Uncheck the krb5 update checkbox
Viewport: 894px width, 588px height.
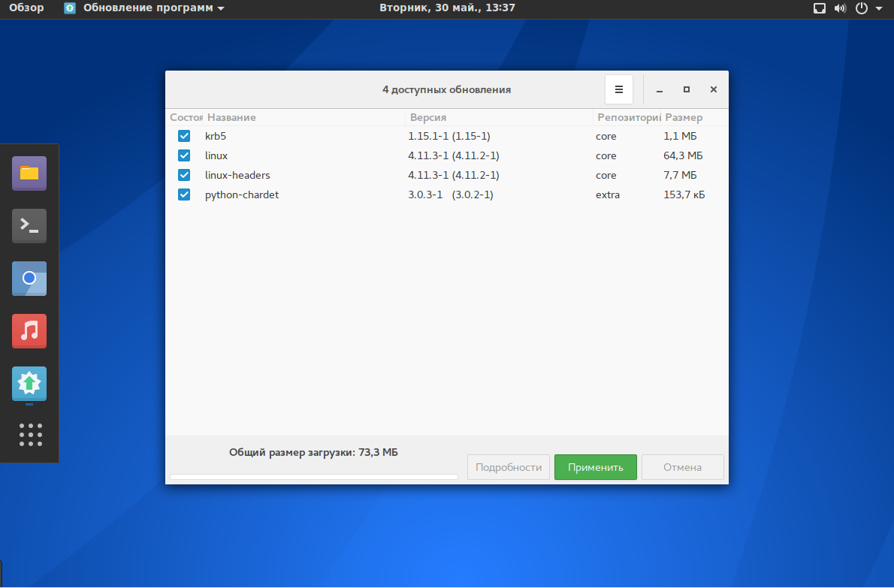click(x=184, y=136)
